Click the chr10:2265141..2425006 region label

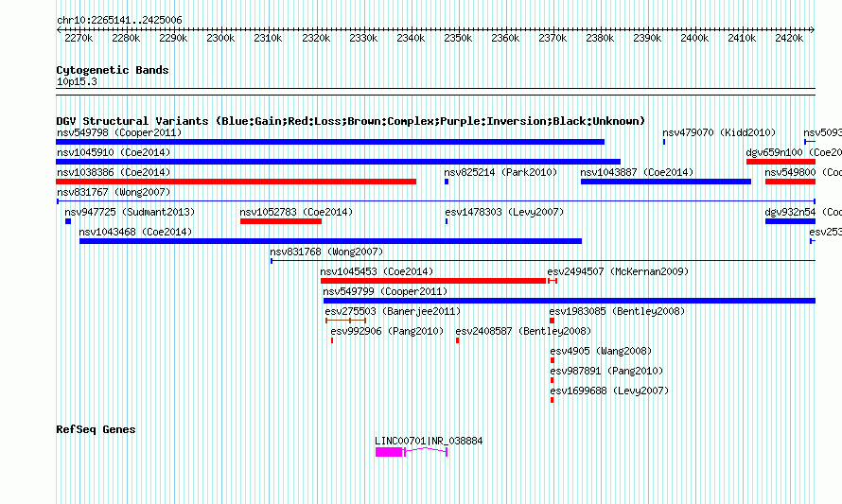[119, 21]
